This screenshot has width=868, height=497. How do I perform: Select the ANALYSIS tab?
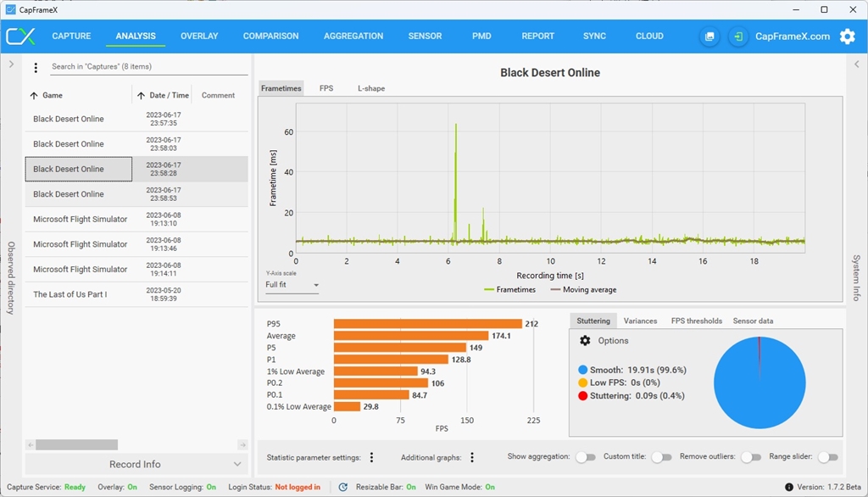click(136, 36)
